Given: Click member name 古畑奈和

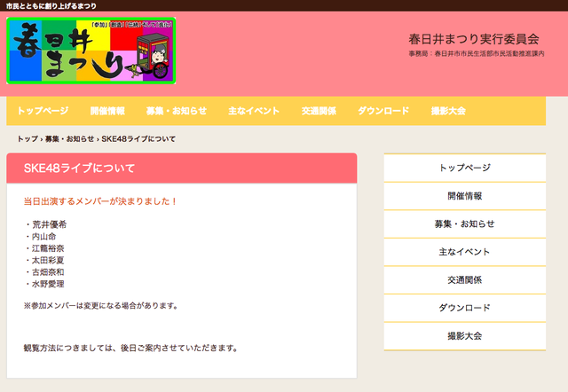Looking at the screenshot, I should click(48, 272).
